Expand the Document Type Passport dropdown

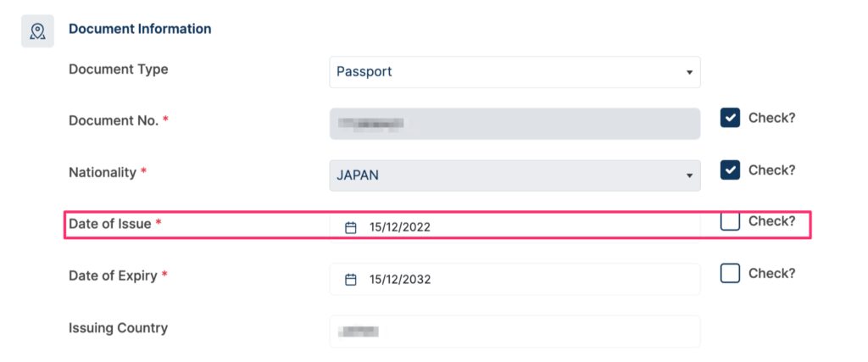pos(515,72)
